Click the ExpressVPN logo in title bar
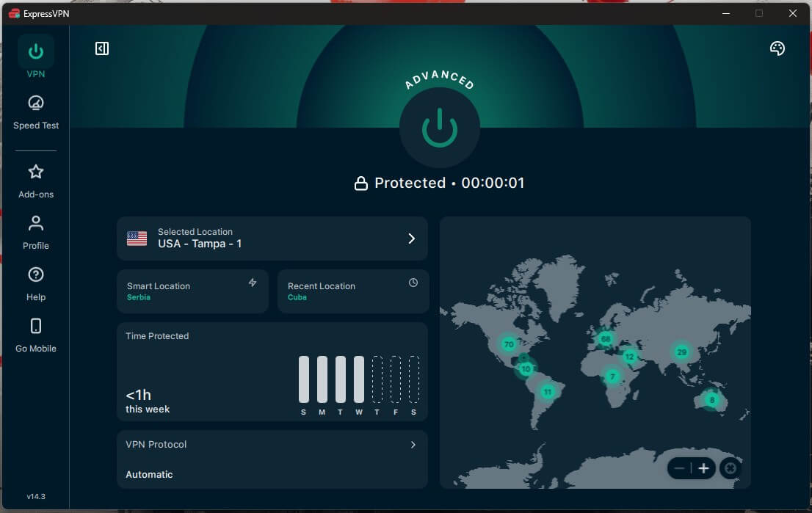The image size is (812, 513). pyautogui.click(x=14, y=13)
